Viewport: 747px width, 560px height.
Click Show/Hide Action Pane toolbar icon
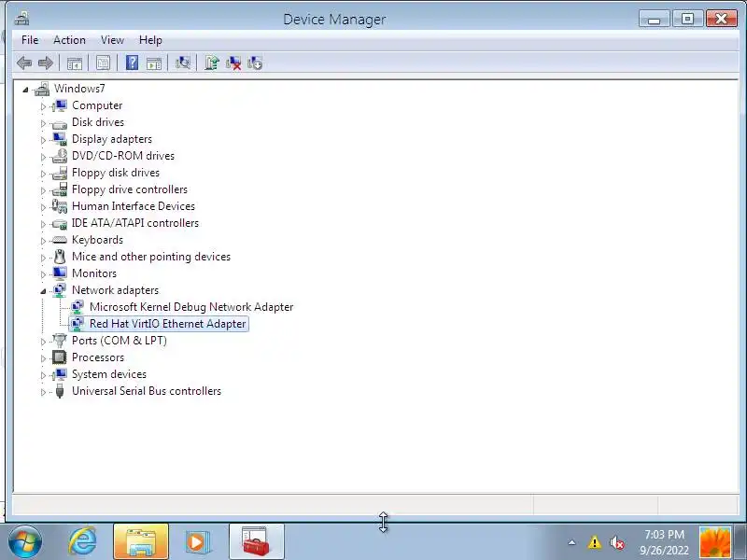pyautogui.click(x=154, y=63)
